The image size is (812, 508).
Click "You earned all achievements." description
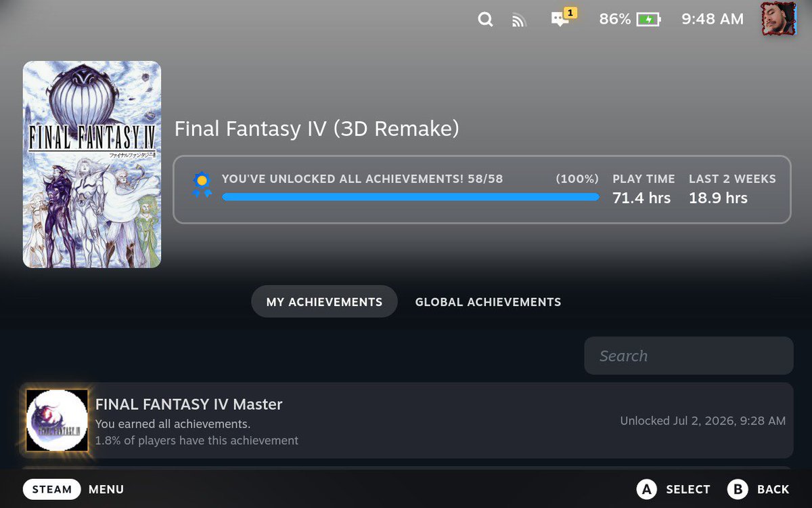[173, 425]
